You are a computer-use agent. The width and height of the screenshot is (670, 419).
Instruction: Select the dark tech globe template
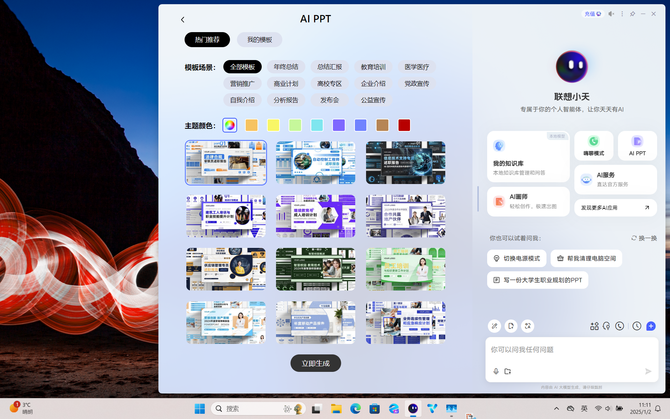click(406, 163)
